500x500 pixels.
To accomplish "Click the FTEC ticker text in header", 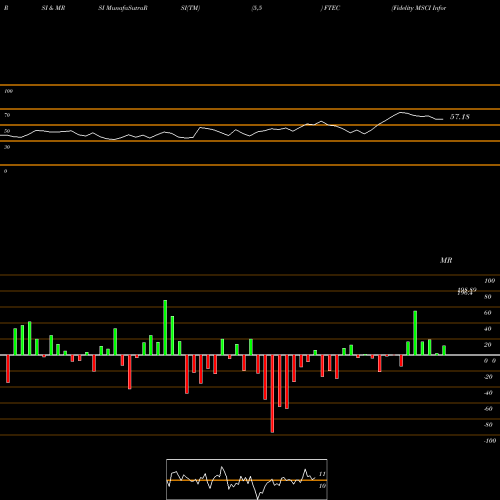I will coord(330,8).
